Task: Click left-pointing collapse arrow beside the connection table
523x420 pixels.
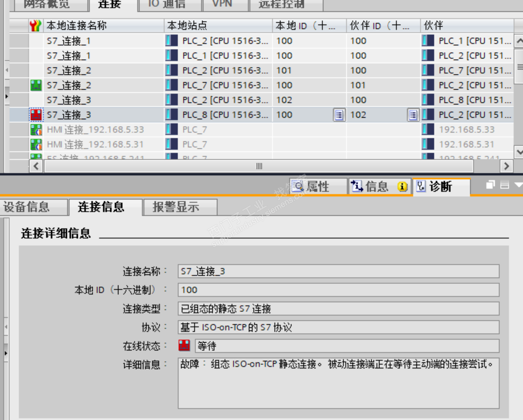Action: click(x=7, y=70)
